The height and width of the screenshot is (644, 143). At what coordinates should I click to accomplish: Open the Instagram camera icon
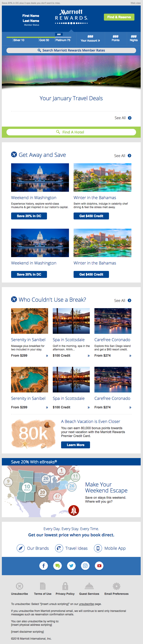tap(85, 566)
